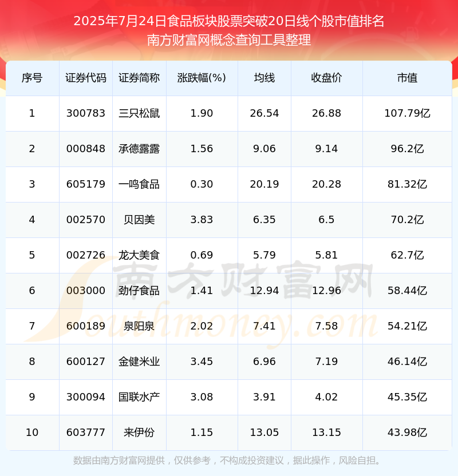458x476 pixels.
Task: Click the 涨跌幅(%) column header
Action: [202, 78]
